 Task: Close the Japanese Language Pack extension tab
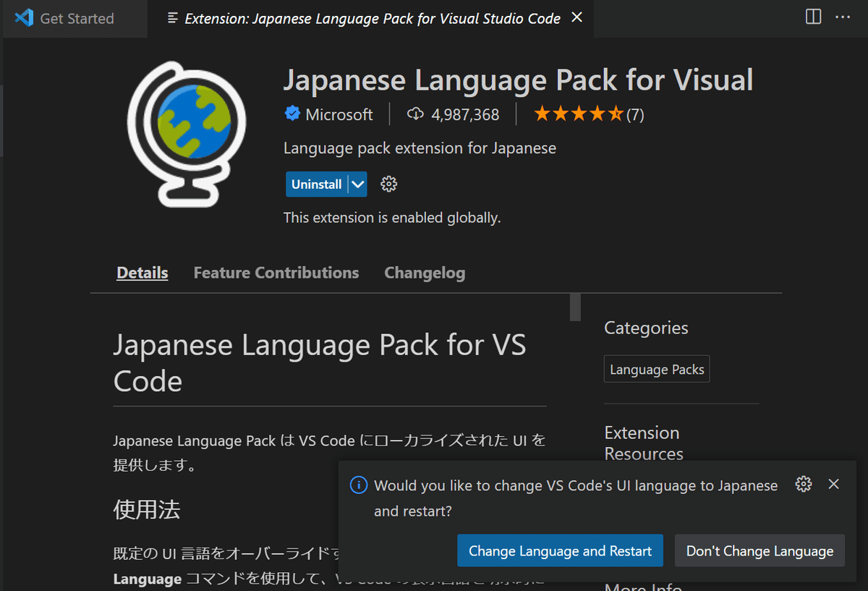[x=576, y=17]
